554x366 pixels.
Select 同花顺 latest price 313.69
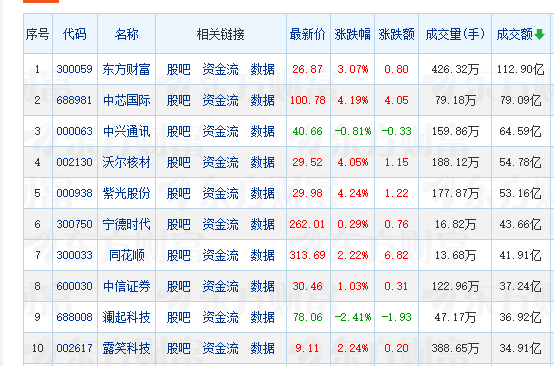pos(307,255)
